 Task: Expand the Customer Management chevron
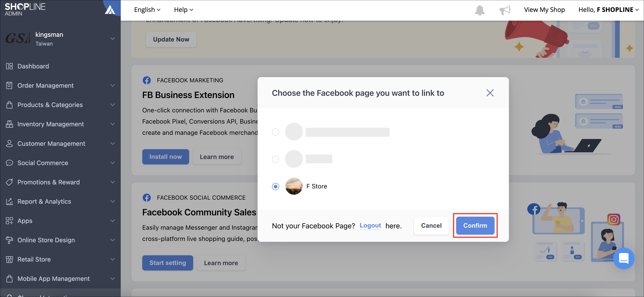click(113, 144)
